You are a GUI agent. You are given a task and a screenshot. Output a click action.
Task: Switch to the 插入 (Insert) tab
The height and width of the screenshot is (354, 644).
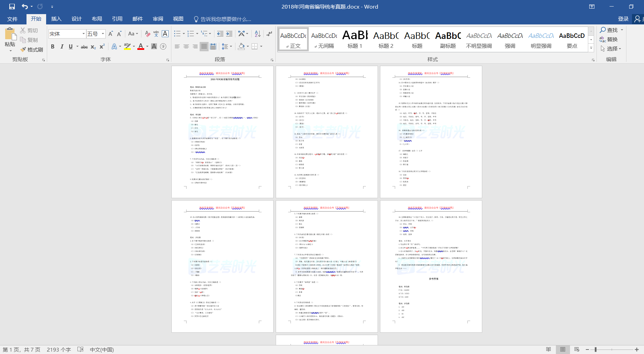coord(56,19)
